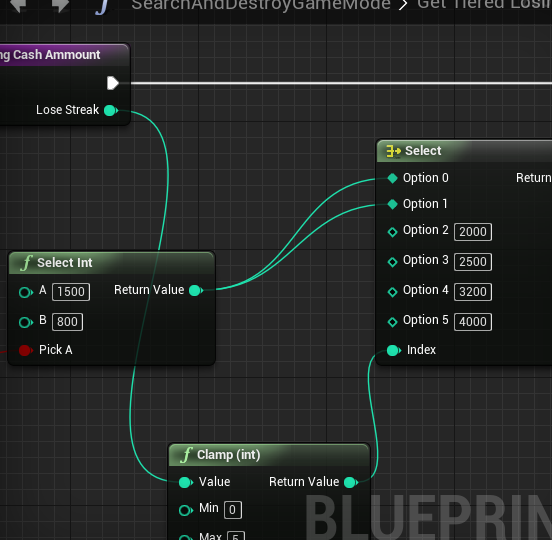Click the function entry execution output pin
552x540 pixels.
pos(113,83)
